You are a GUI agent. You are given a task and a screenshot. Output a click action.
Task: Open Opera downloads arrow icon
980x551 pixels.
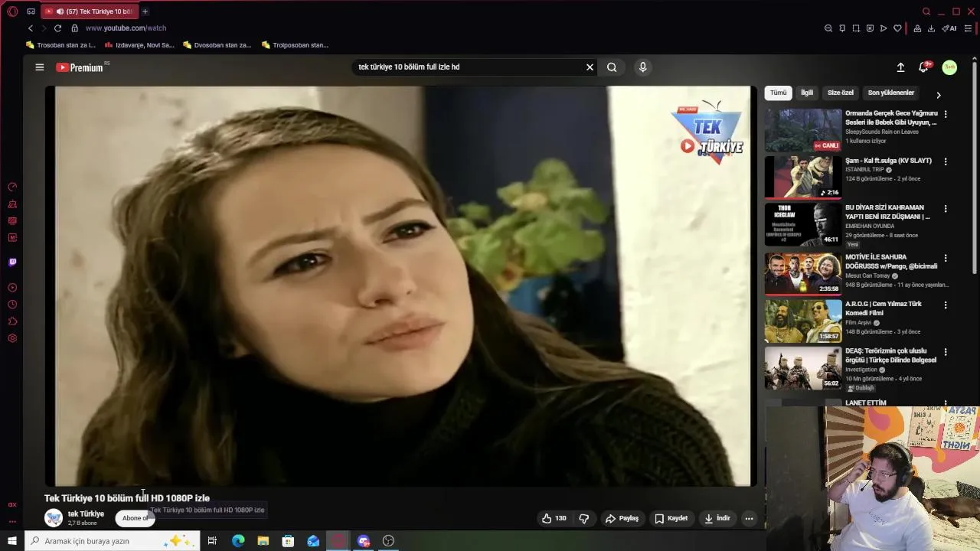[x=931, y=28]
